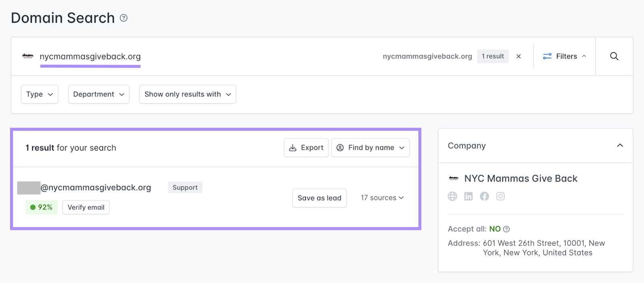Open the Show only results with dropdown
The width and height of the screenshot is (644, 283).
[188, 94]
